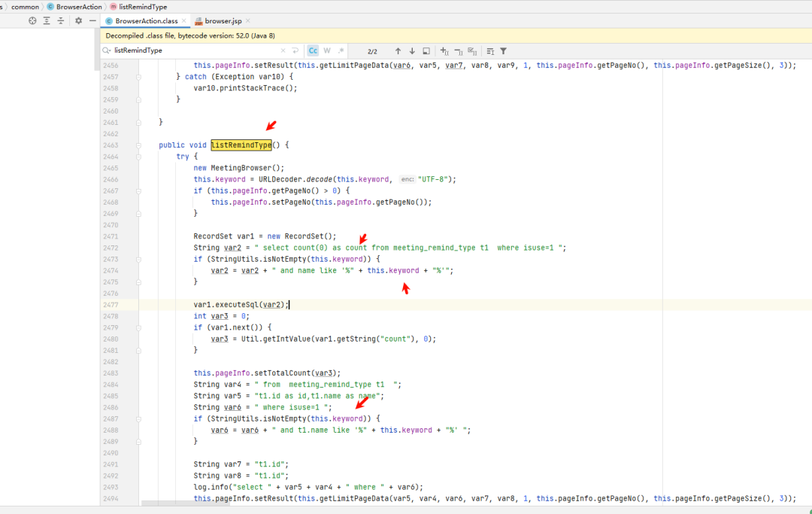Close the browser.jsp tab

point(248,21)
